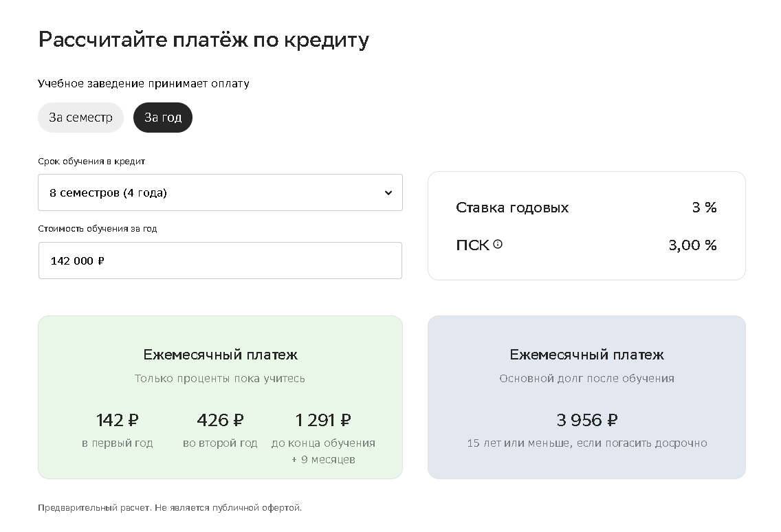This screenshot has height=532, width=781.
Task: Select the "За год" payment option
Action: pos(163,118)
